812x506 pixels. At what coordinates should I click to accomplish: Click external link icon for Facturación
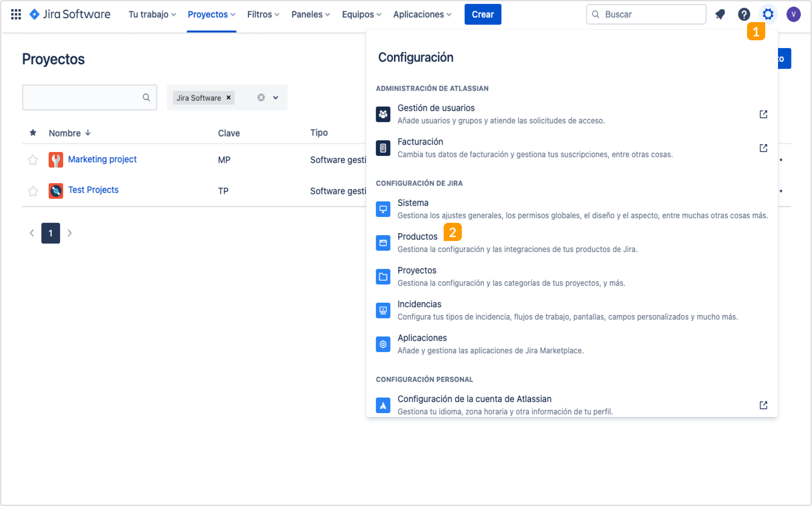tap(763, 148)
